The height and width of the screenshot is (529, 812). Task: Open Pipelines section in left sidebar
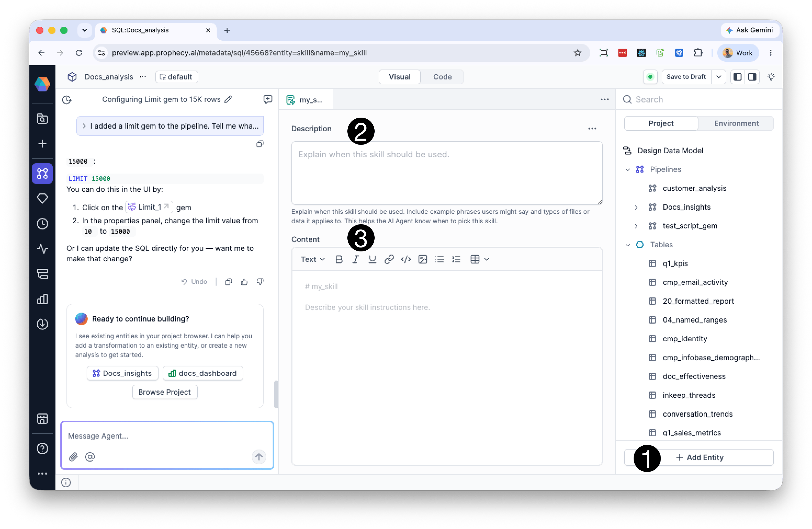[x=42, y=174]
